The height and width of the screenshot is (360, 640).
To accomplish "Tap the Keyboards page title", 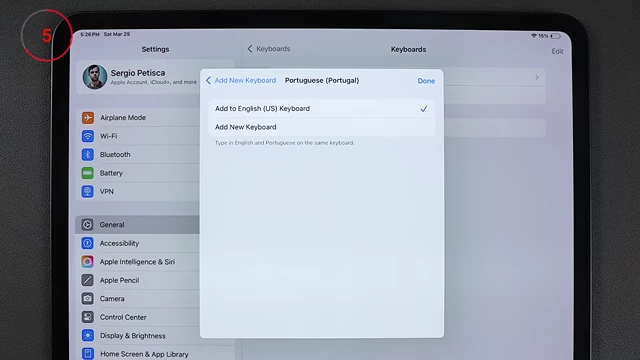I will 408,49.
